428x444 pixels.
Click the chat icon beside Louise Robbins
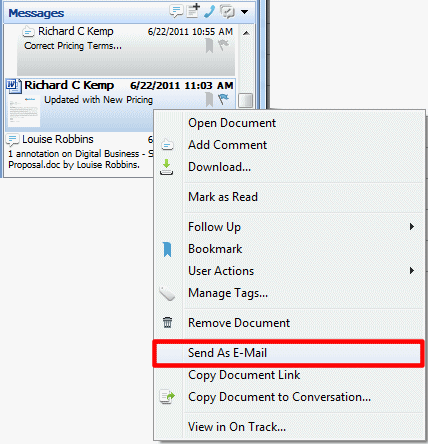click(x=13, y=140)
